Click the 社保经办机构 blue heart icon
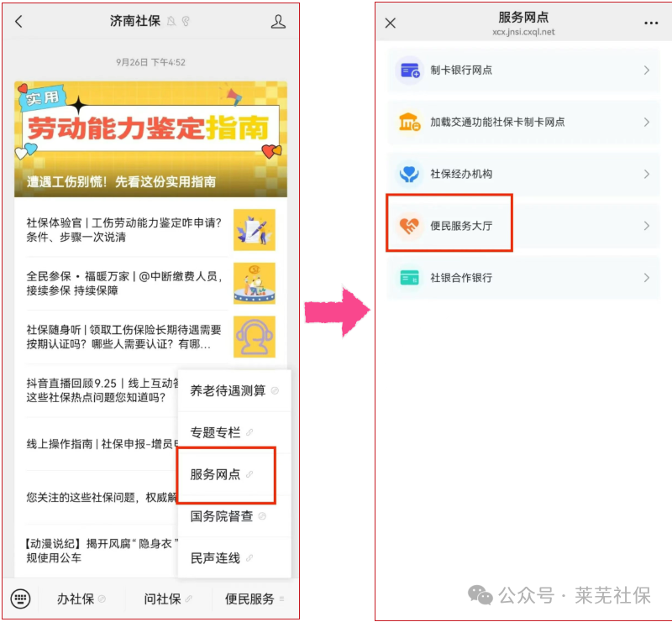Screen dimensions: 672x622 coord(410,174)
